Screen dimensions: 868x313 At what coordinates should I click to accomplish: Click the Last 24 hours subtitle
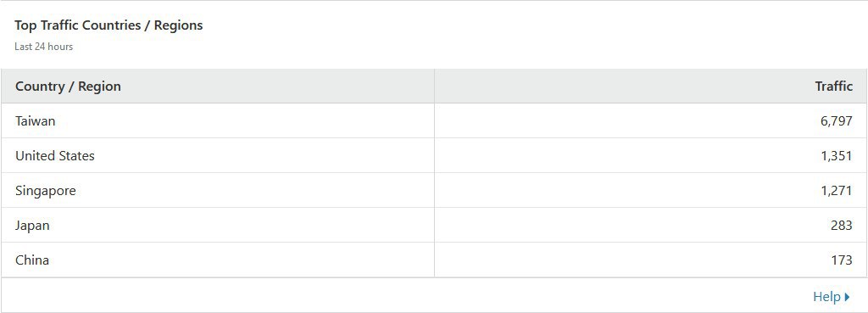[x=44, y=47]
